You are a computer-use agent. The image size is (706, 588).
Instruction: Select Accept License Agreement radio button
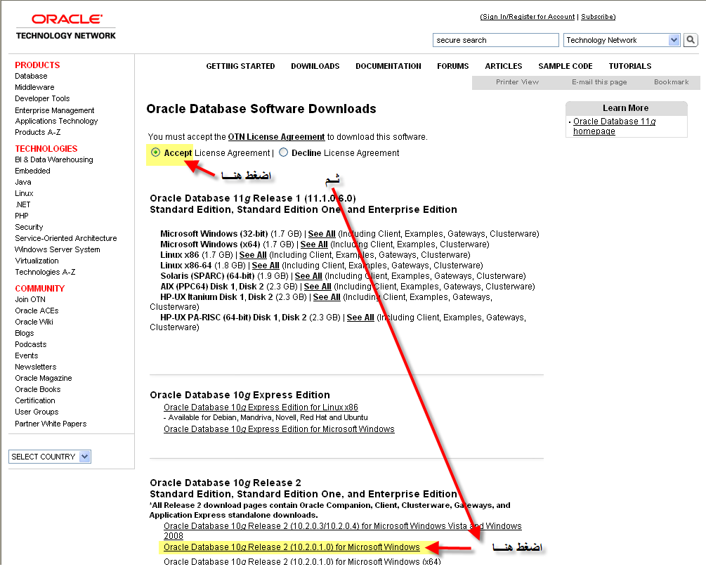point(155,152)
